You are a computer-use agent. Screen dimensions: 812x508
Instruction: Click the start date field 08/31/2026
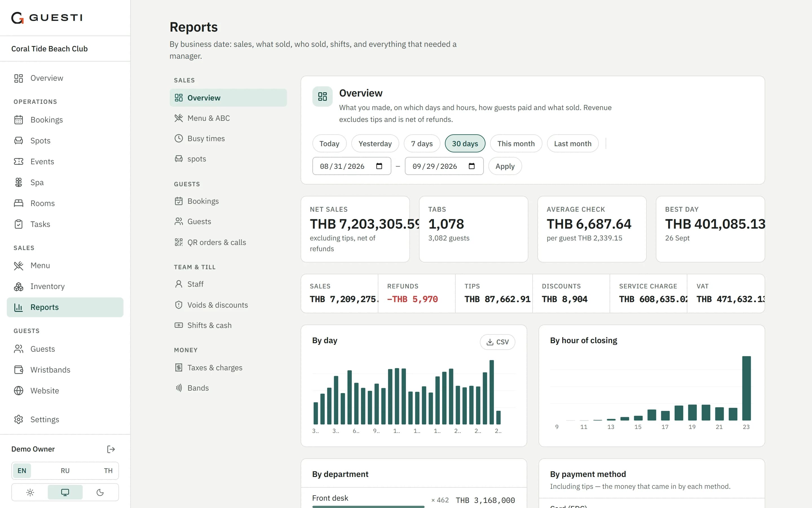351,166
